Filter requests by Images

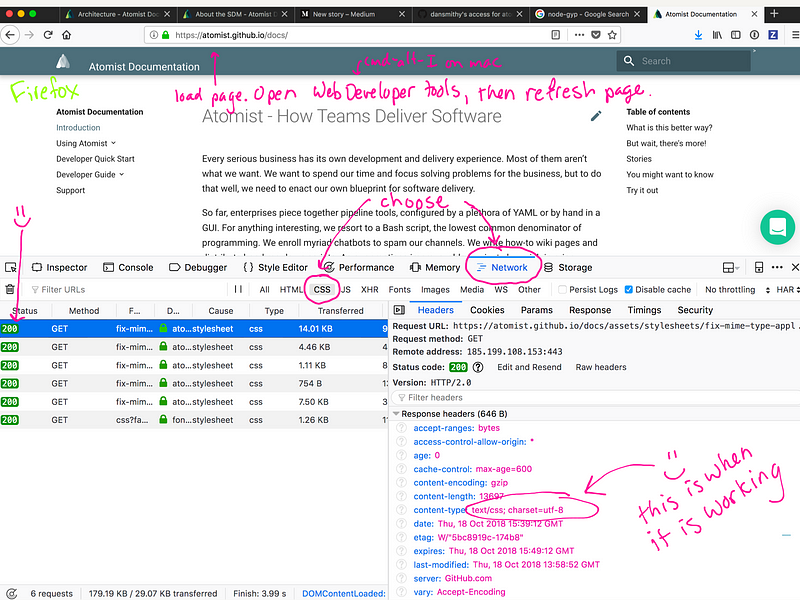click(x=435, y=289)
